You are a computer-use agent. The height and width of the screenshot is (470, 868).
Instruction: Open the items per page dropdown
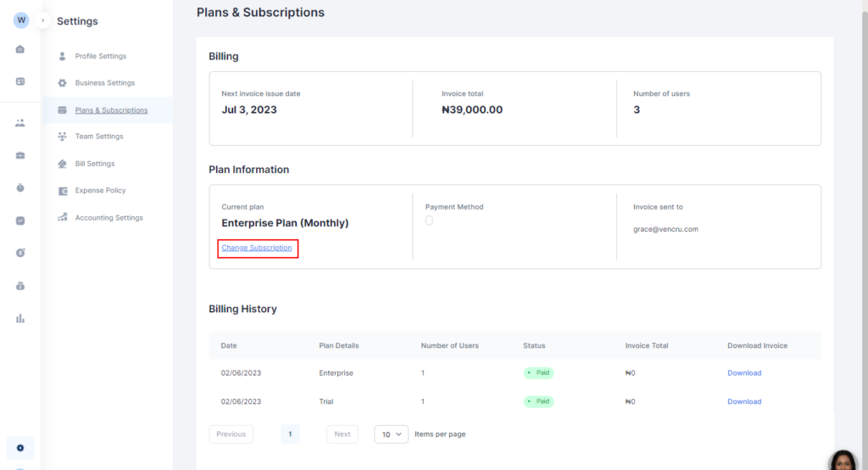[x=391, y=434]
